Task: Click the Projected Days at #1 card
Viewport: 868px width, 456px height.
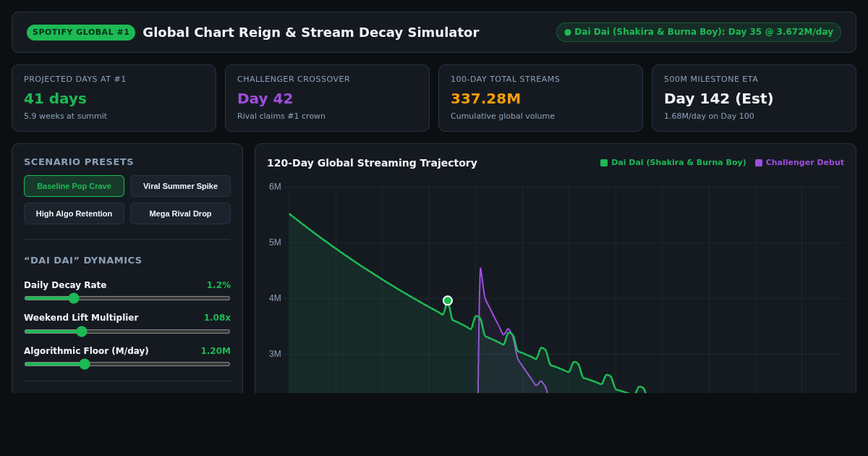Action: tap(114, 98)
